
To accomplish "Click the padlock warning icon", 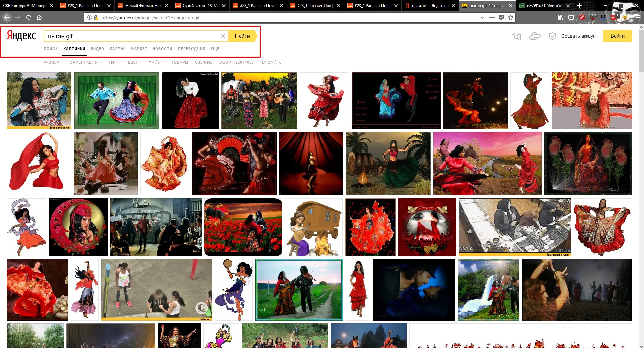I will 96,17.
